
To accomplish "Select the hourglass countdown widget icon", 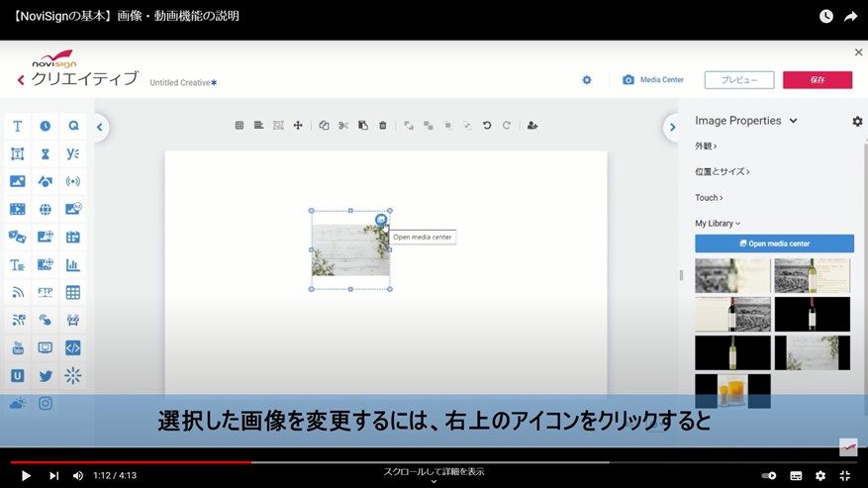I will 46,154.
